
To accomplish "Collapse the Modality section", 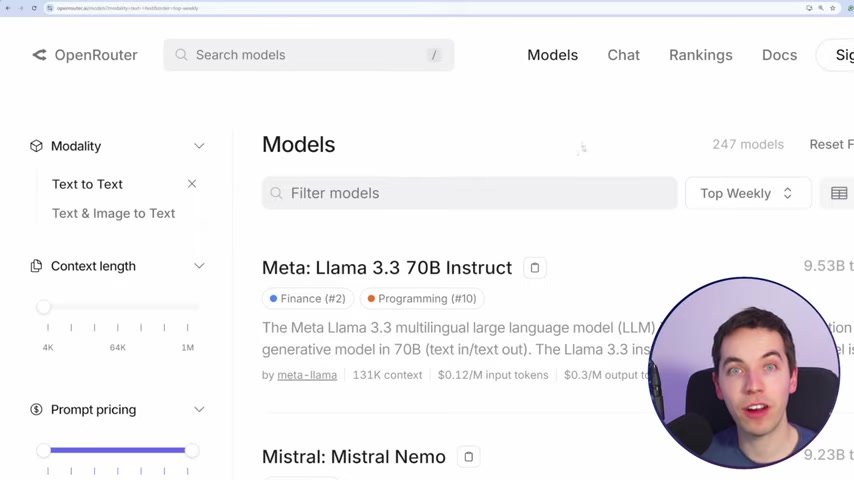I will (199, 146).
